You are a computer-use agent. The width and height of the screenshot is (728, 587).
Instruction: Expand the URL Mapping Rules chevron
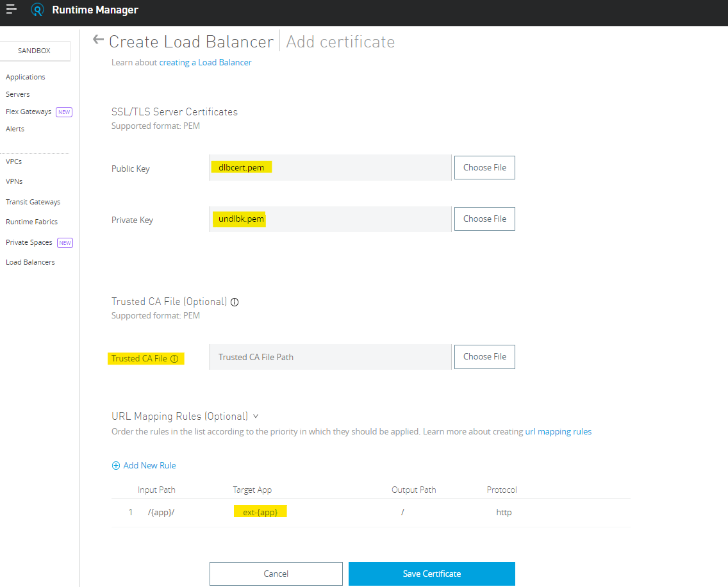pos(256,417)
